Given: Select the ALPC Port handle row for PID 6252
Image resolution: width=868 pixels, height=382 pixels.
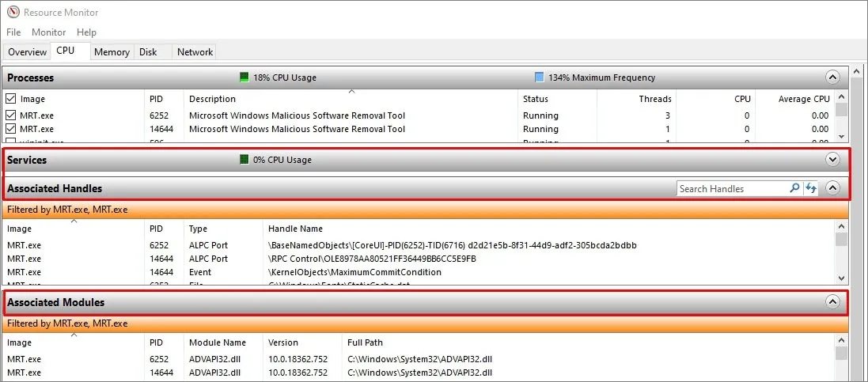Looking at the screenshot, I should point(419,245).
